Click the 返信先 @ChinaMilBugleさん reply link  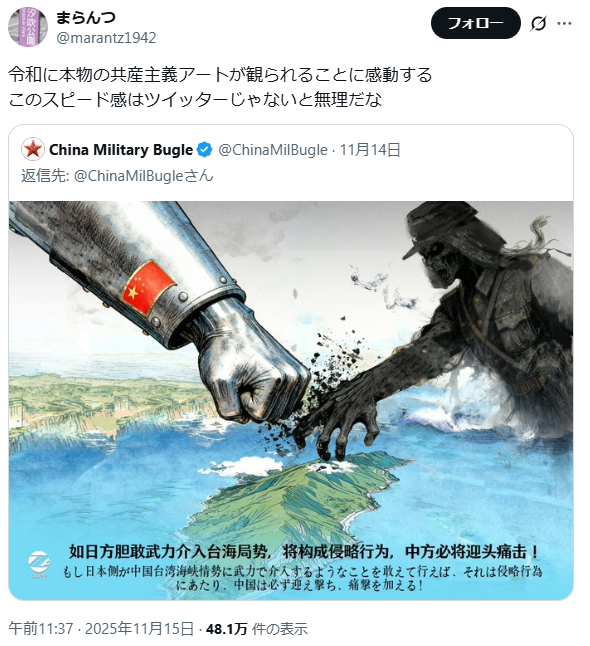(x=117, y=176)
